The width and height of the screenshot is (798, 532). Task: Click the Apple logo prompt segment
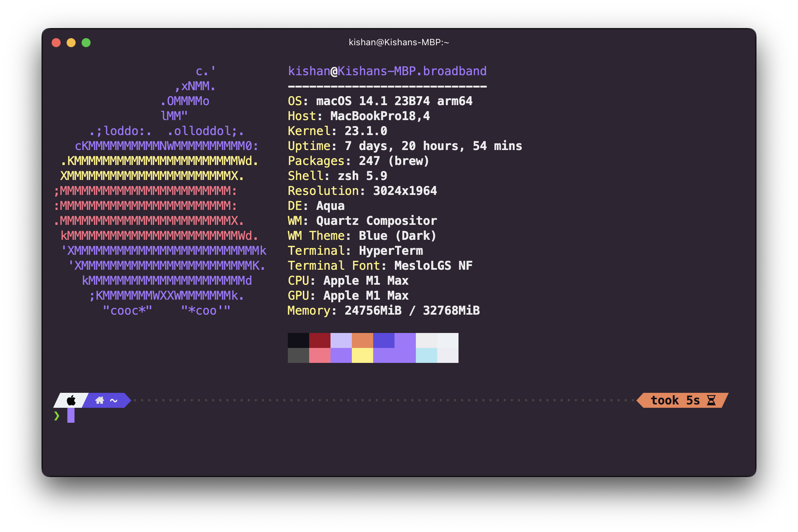[71, 400]
